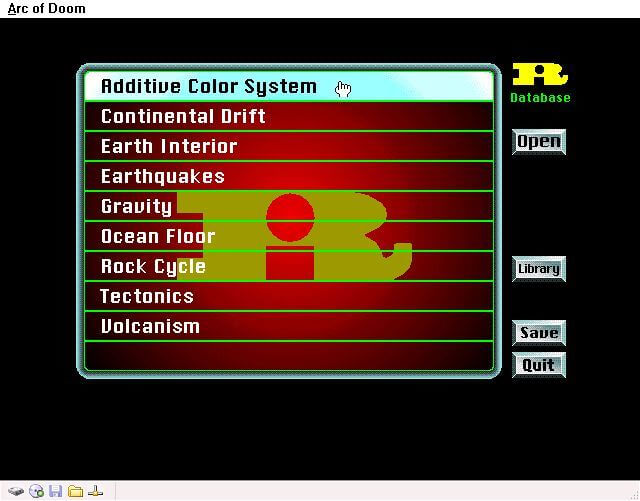
Task: Click the floppy disk icon in the status bar
Action: click(x=56, y=491)
